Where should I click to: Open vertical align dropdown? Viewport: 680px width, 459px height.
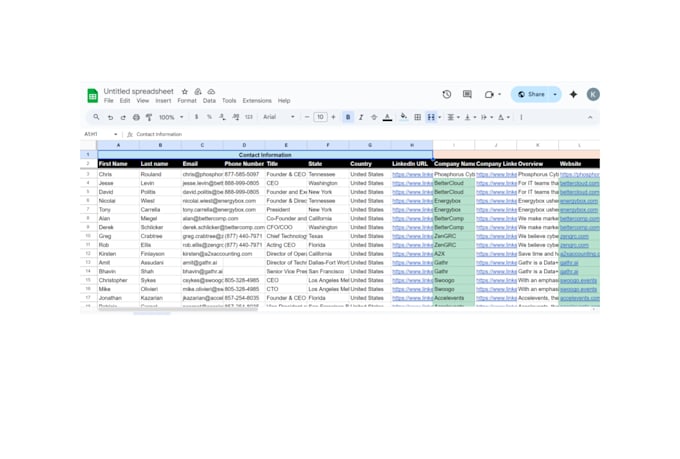[x=470, y=117]
